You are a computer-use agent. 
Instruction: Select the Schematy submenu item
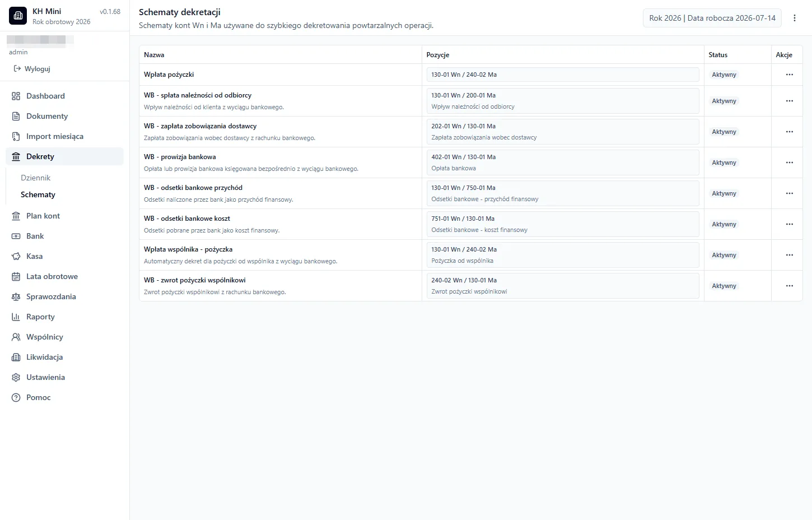[38, 194]
